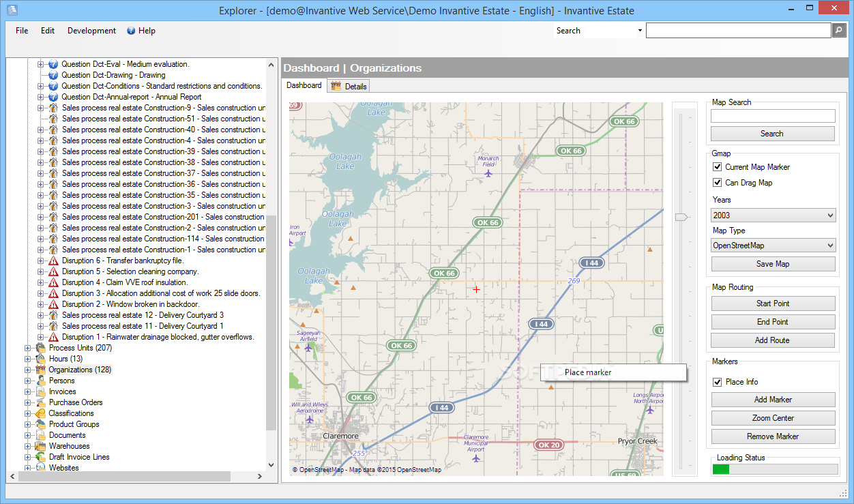The height and width of the screenshot is (504, 854).
Task: Click the tree scrollbar down arrow
Action: point(271,464)
